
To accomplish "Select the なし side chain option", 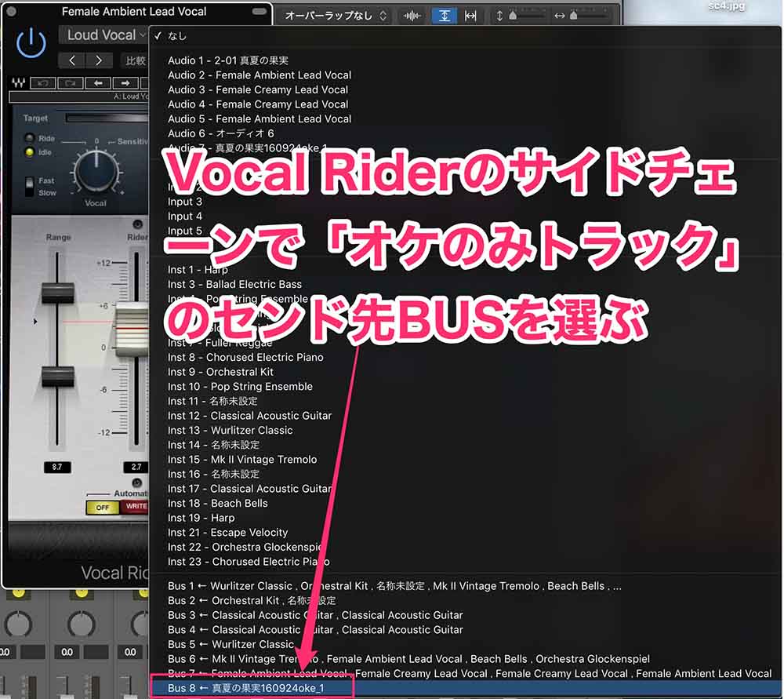I will pyautogui.click(x=465, y=36).
